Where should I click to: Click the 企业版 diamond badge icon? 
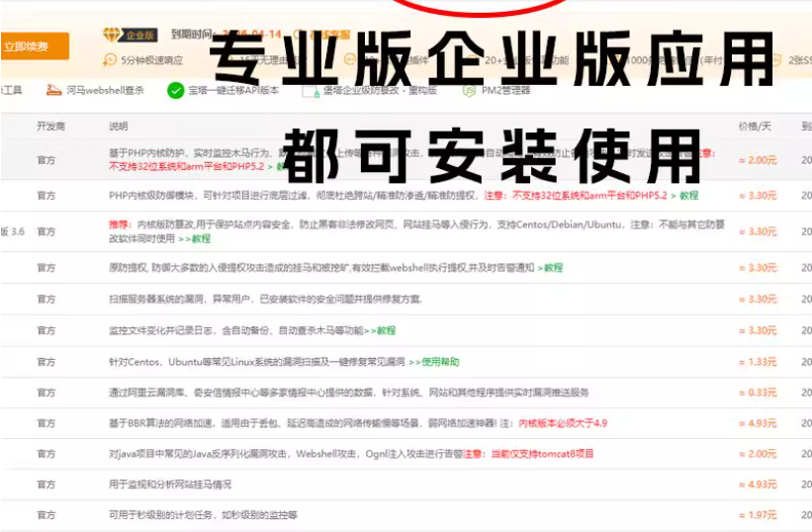pos(111,35)
